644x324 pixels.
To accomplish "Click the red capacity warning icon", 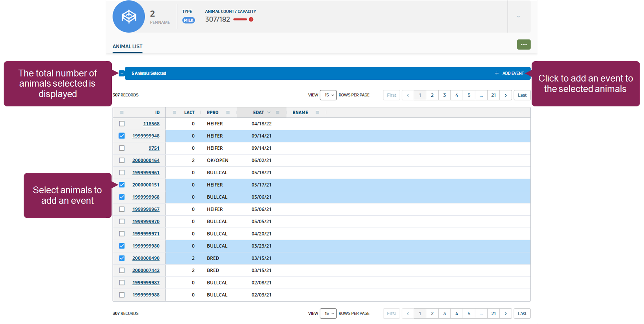I will [251, 20].
